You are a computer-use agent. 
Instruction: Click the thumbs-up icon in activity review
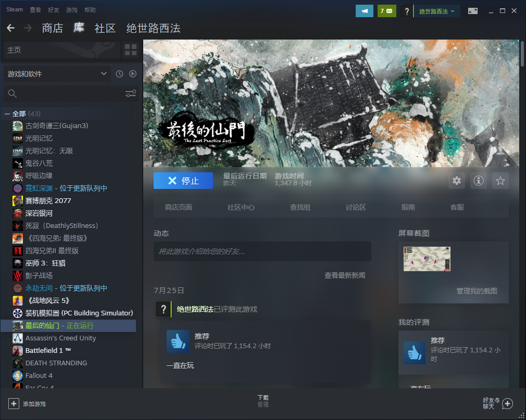click(x=178, y=341)
